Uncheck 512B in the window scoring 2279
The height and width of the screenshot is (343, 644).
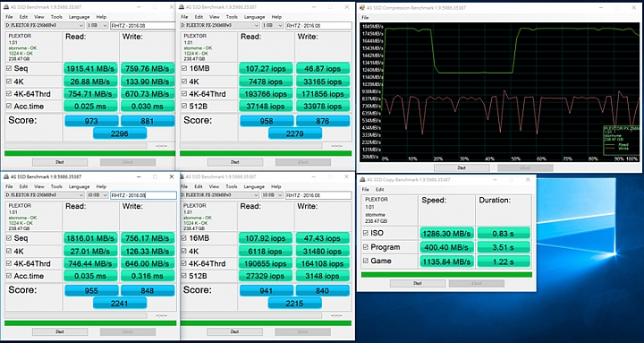pos(184,106)
